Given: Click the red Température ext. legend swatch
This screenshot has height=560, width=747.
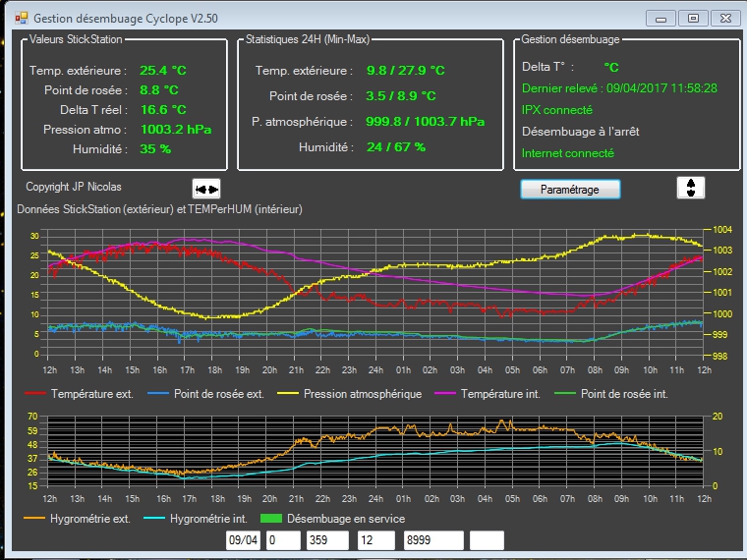Looking at the screenshot, I should coord(34,393).
